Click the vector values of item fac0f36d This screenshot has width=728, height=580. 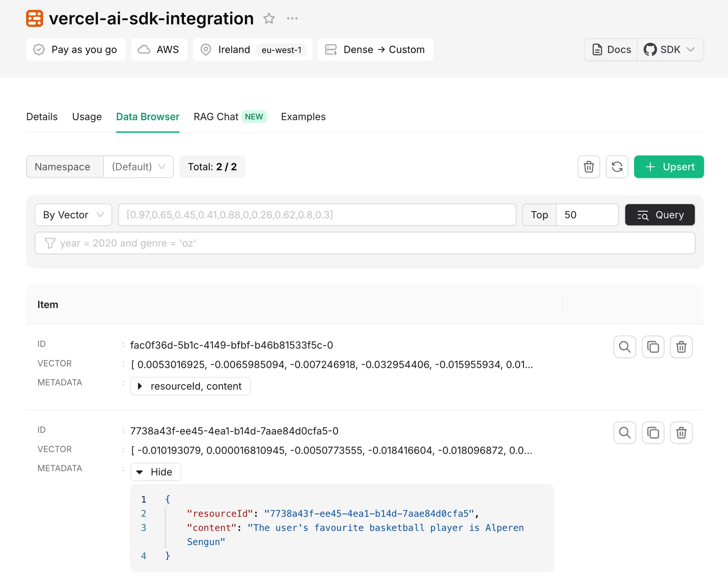coord(332,365)
